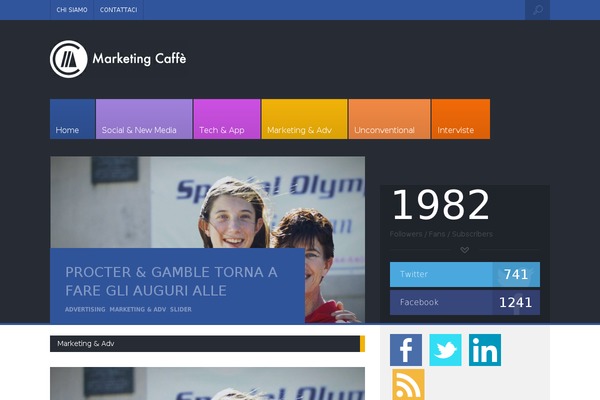The height and width of the screenshot is (400, 600).
Task: Click the Marketing Caffè circular logo
Action: click(68, 59)
